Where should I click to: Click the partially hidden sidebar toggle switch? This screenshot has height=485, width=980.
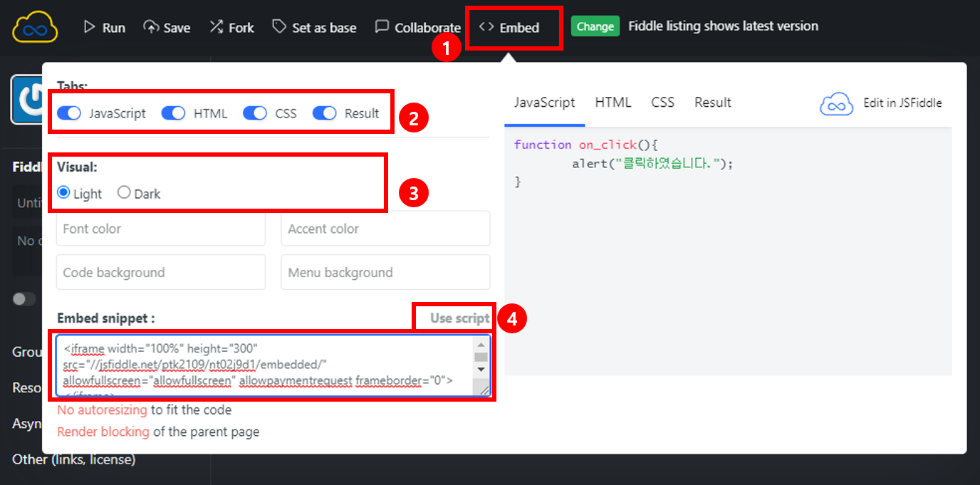coord(24,299)
